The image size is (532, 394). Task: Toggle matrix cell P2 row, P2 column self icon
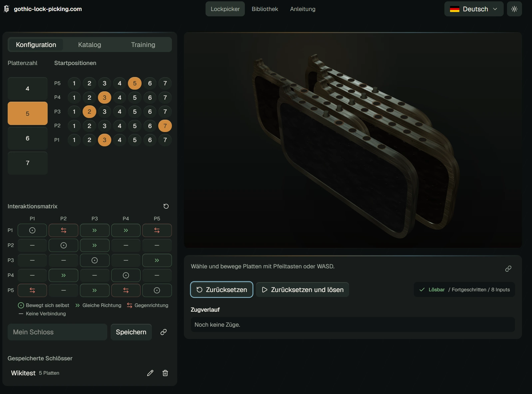pyautogui.click(x=64, y=245)
